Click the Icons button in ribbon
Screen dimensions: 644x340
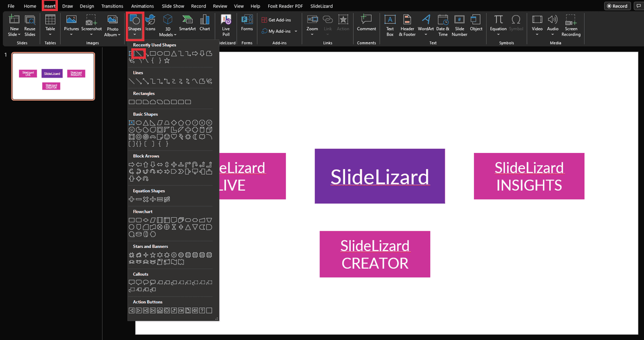[150, 20]
